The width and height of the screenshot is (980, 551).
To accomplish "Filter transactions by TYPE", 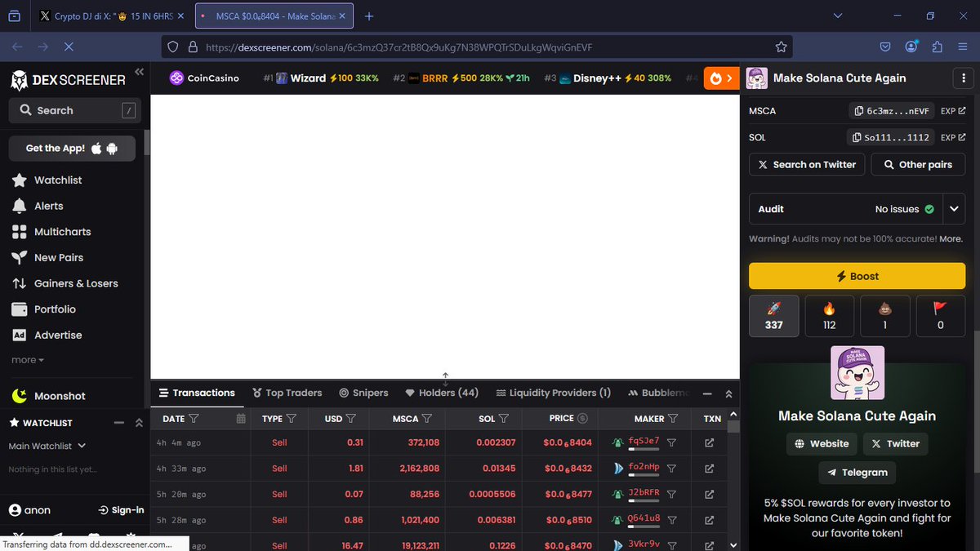I will pyautogui.click(x=292, y=419).
